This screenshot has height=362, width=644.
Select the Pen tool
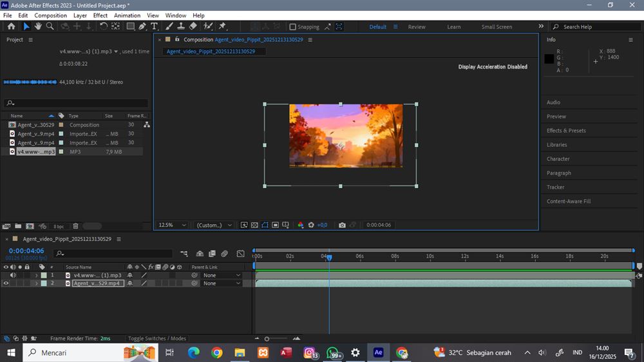pyautogui.click(x=142, y=26)
